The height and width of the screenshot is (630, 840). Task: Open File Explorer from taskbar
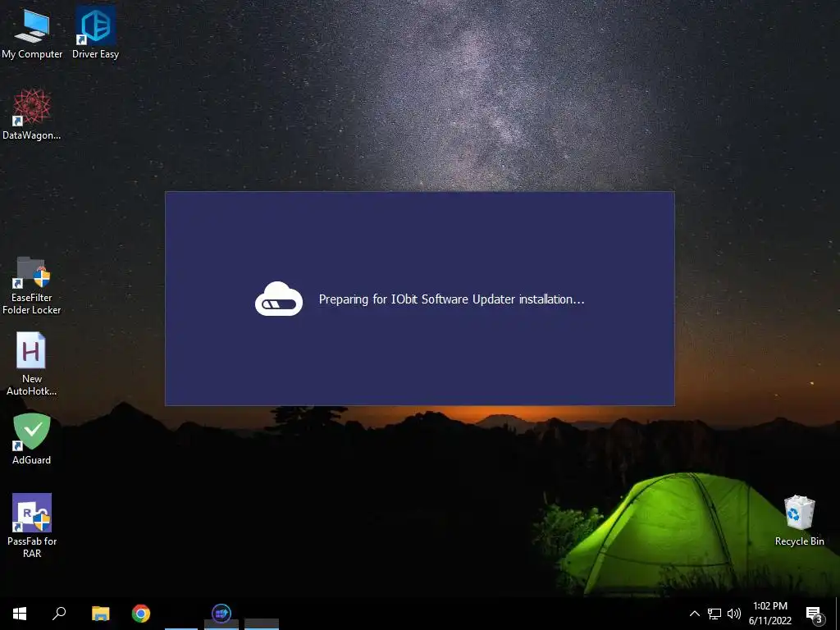tap(100, 614)
